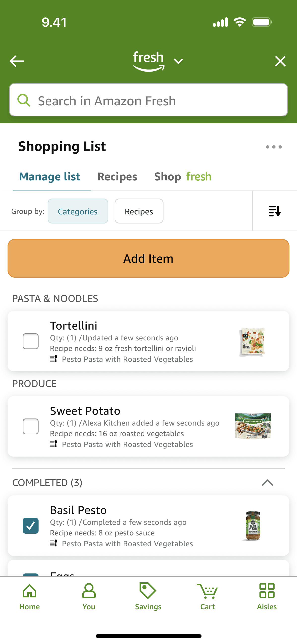Image resolution: width=297 pixels, height=644 pixels.
Task: Tap the Search in Amazon Fresh field
Action: pos(148,100)
